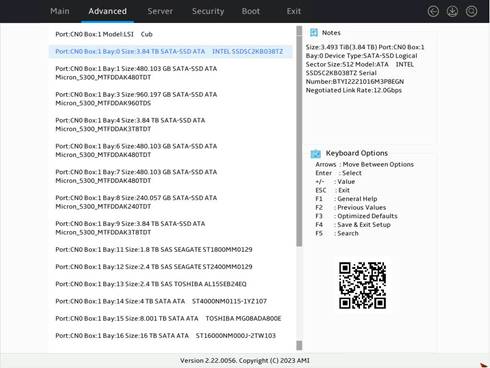
Task: Switch to the Server tab
Action: click(x=160, y=11)
